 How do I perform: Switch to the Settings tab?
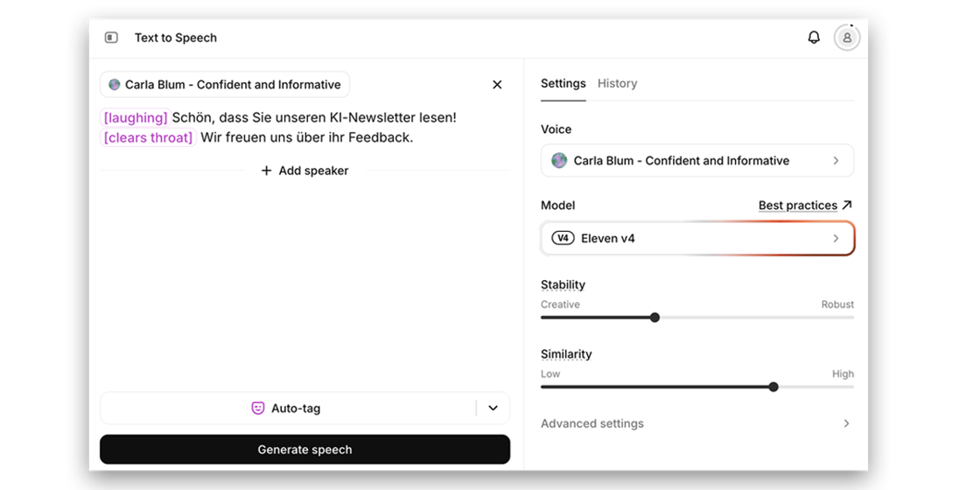tap(563, 83)
